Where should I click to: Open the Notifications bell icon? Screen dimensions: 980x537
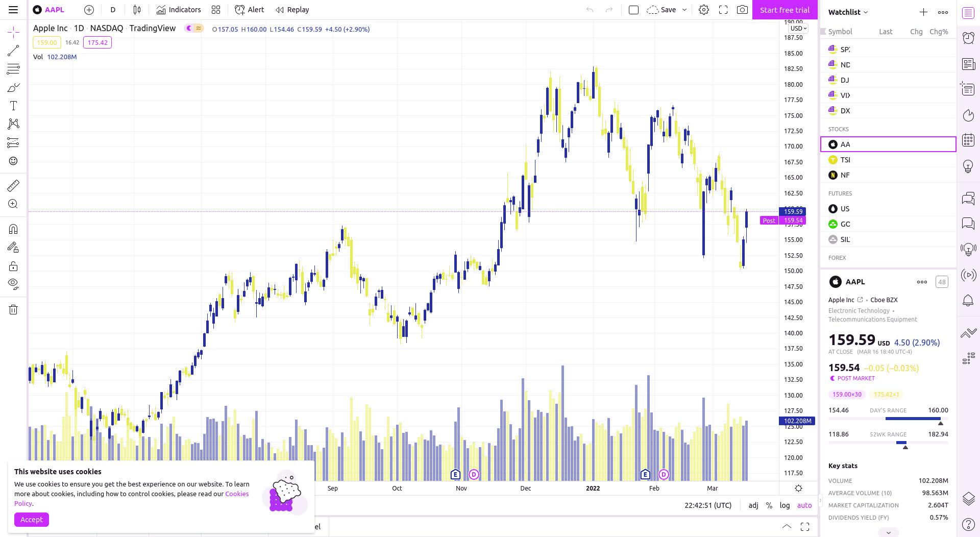click(x=968, y=301)
